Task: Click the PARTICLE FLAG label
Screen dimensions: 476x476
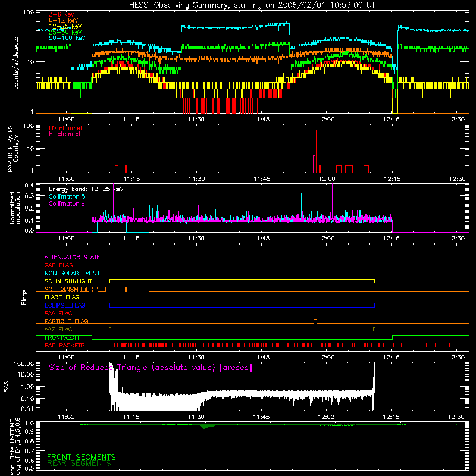Action: coord(67,321)
